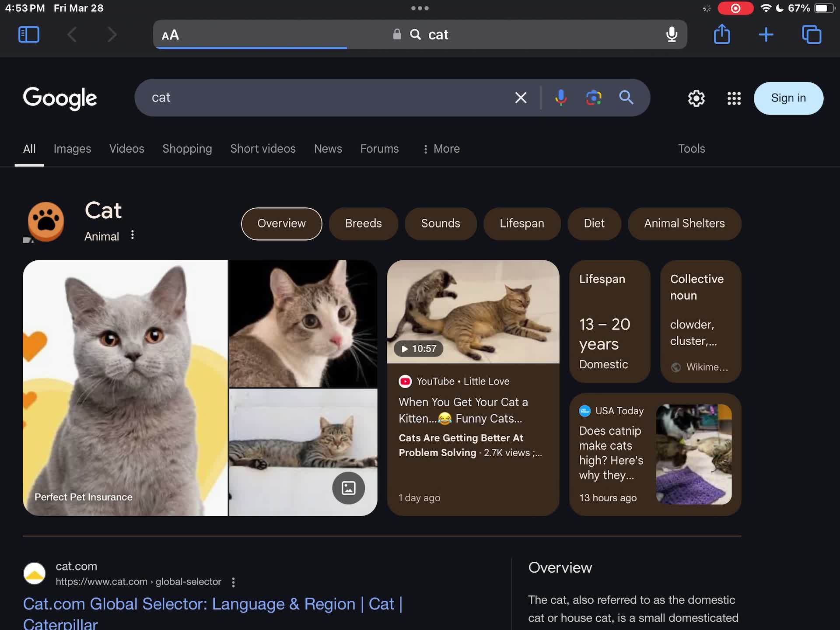Edit the Google search field text
This screenshot has width=840, height=630.
324,98
